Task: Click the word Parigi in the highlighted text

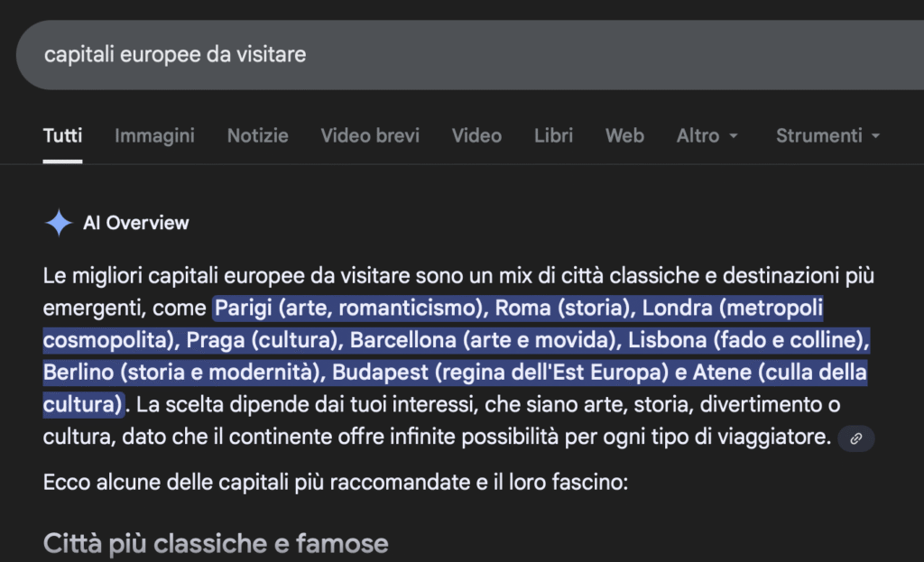Action: click(x=244, y=309)
